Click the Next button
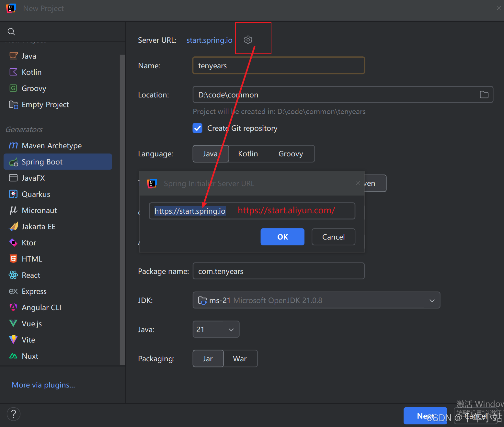 click(425, 416)
